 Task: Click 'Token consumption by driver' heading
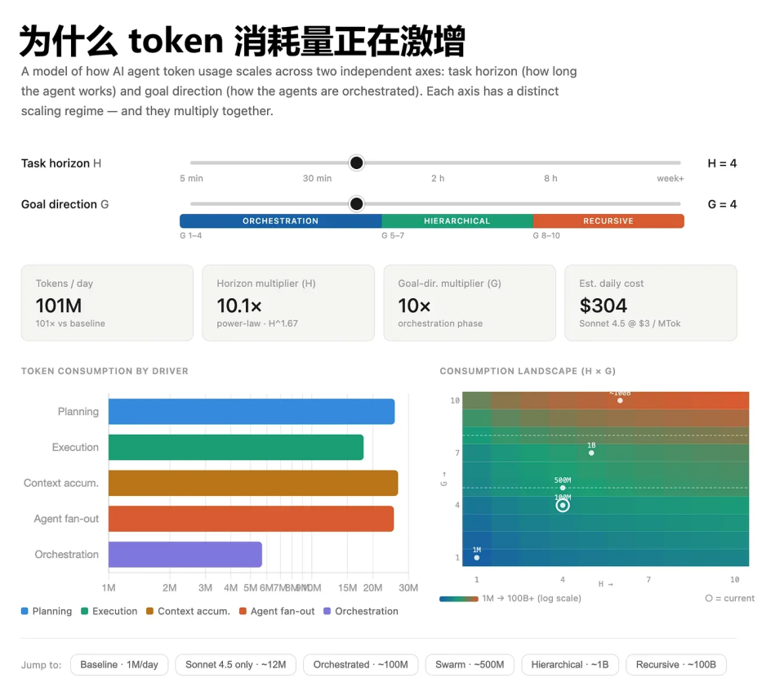[105, 371]
